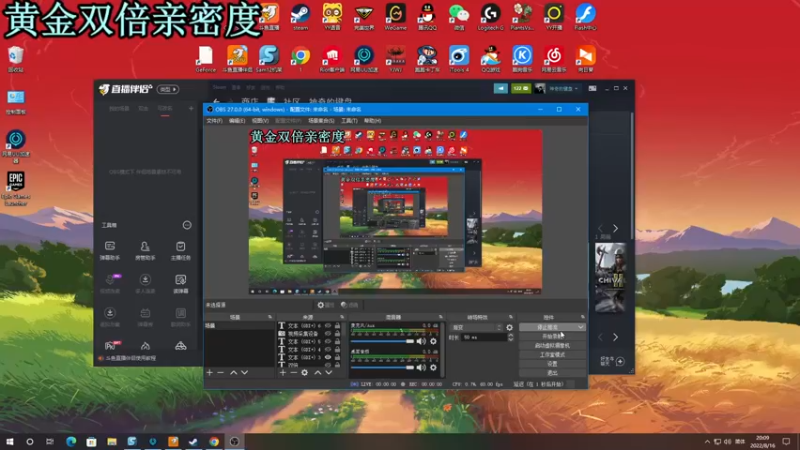Move selected source down with arrow
Viewport: 800px width, 450px height.
329,373
